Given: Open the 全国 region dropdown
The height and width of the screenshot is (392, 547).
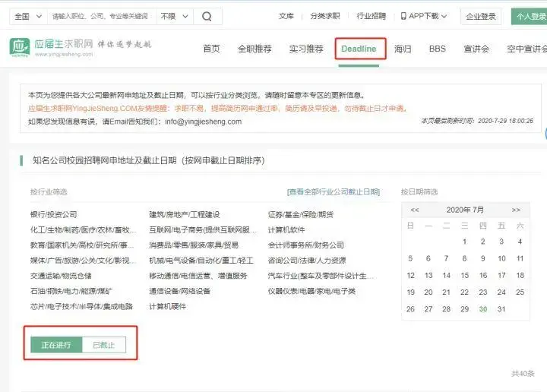Looking at the screenshot, I should coord(28,17).
